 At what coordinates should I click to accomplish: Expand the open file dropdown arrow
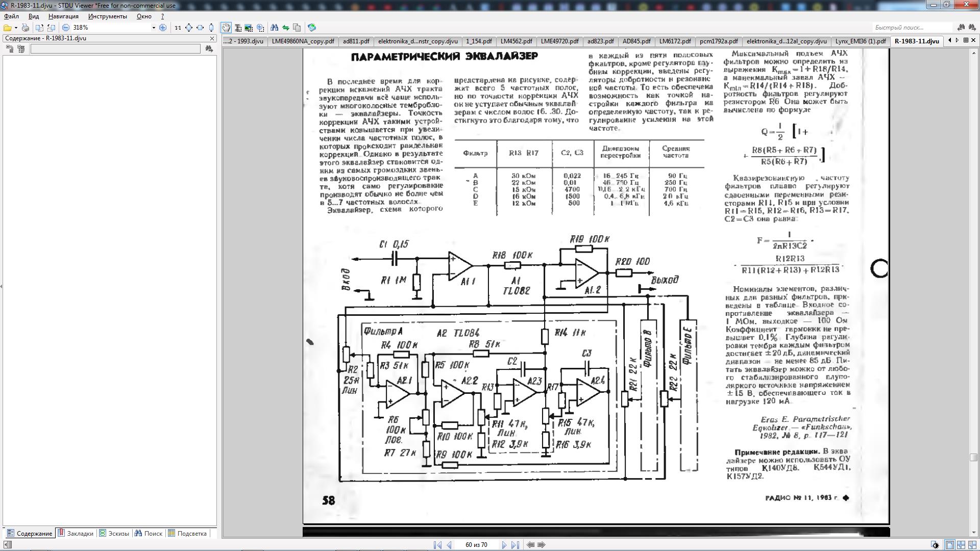tap(16, 28)
